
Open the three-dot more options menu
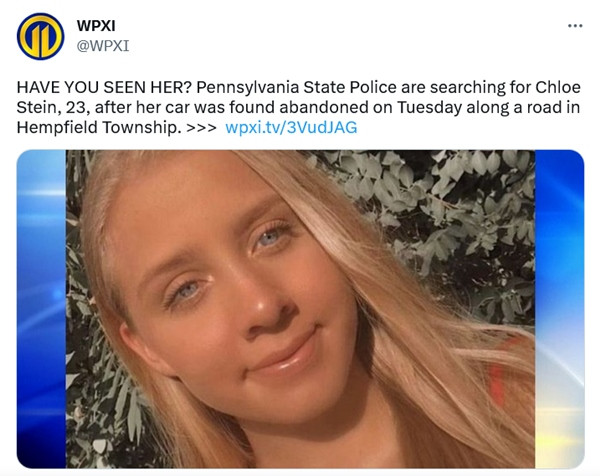(575, 26)
